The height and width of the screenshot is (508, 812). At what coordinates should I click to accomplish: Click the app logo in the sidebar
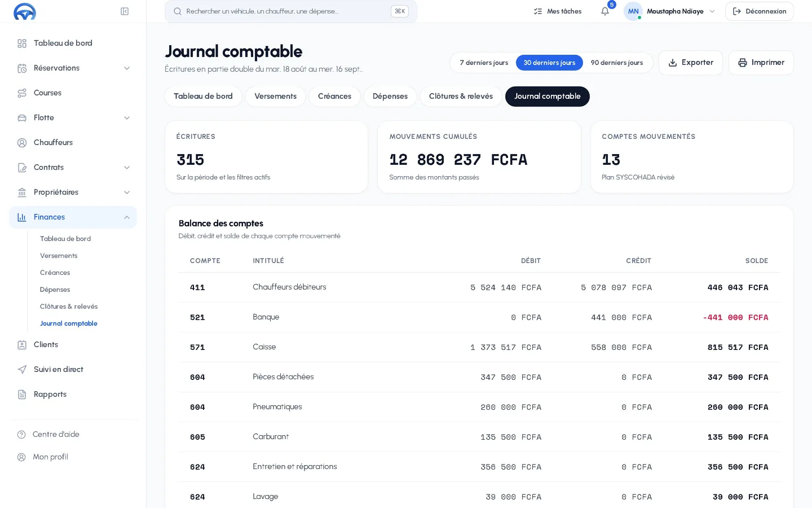tap(25, 11)
